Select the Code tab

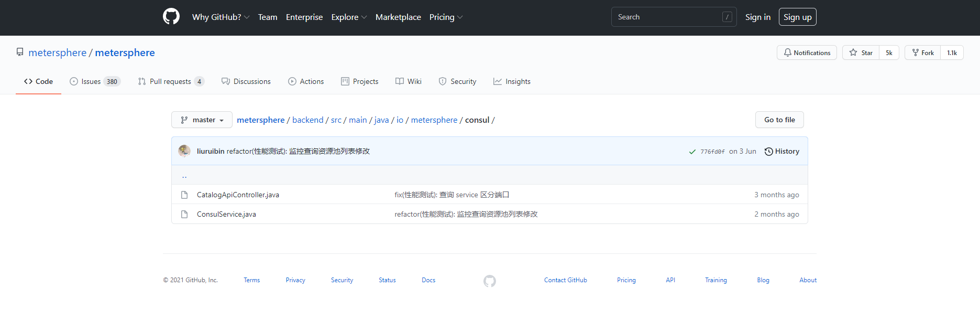click(38, 81)
